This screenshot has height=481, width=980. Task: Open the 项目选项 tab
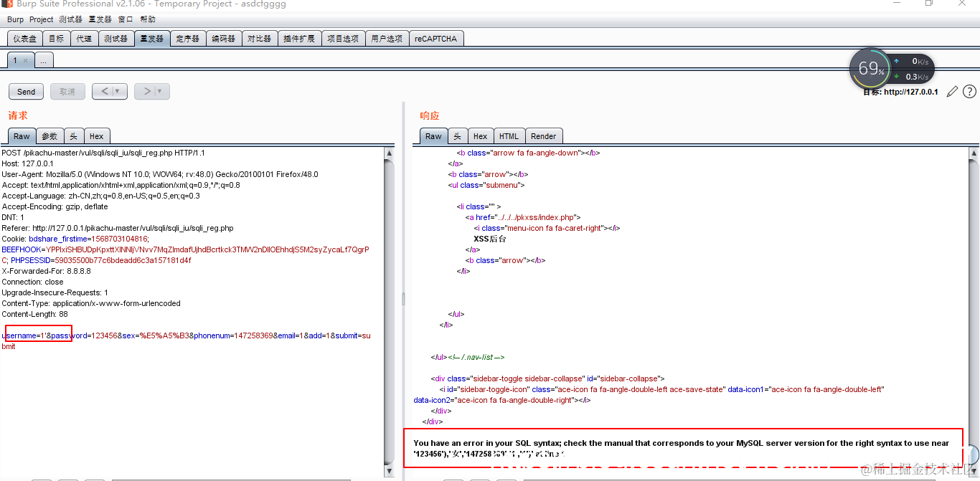[x=343, y=39]
